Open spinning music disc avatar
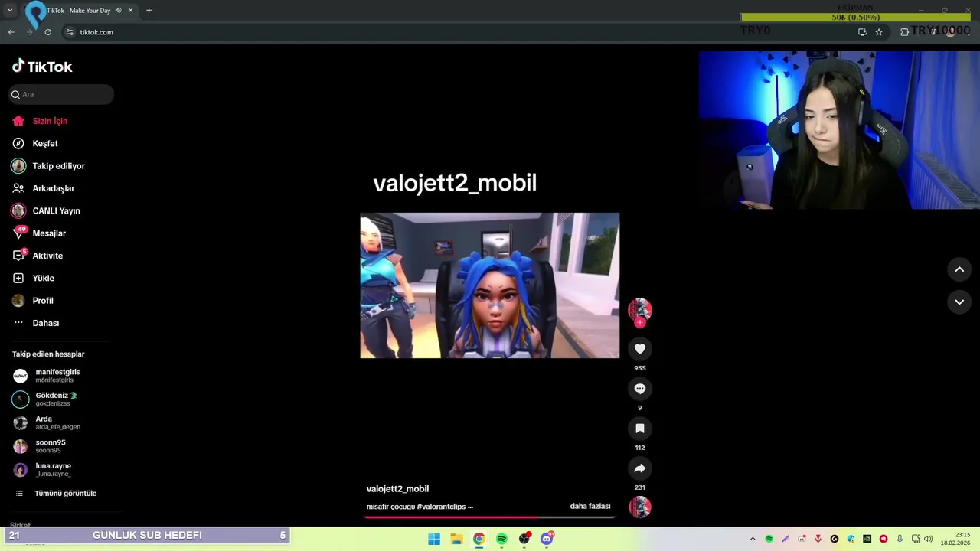Screen dimensions: 980x551 point(640,507)
